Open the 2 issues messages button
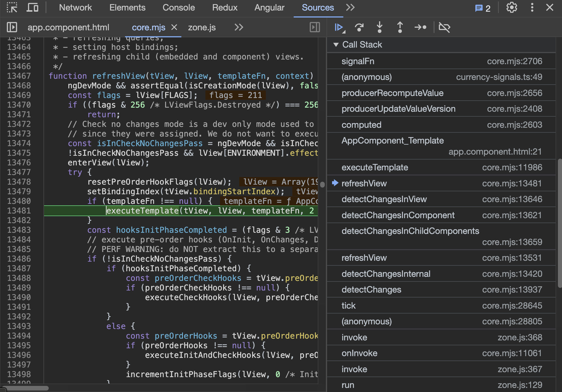Image resolution: width=562 pixels, height=392 pixels. pos(483,8)
